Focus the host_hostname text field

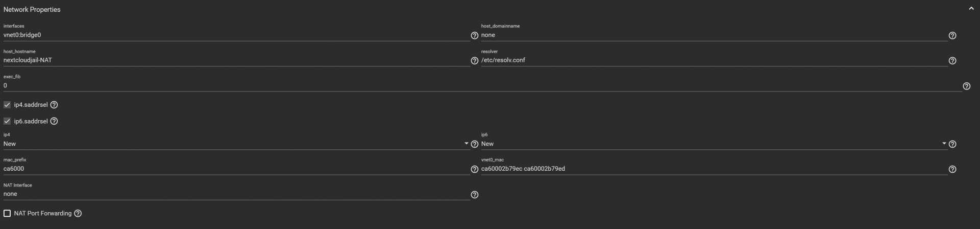pos(235,60)
